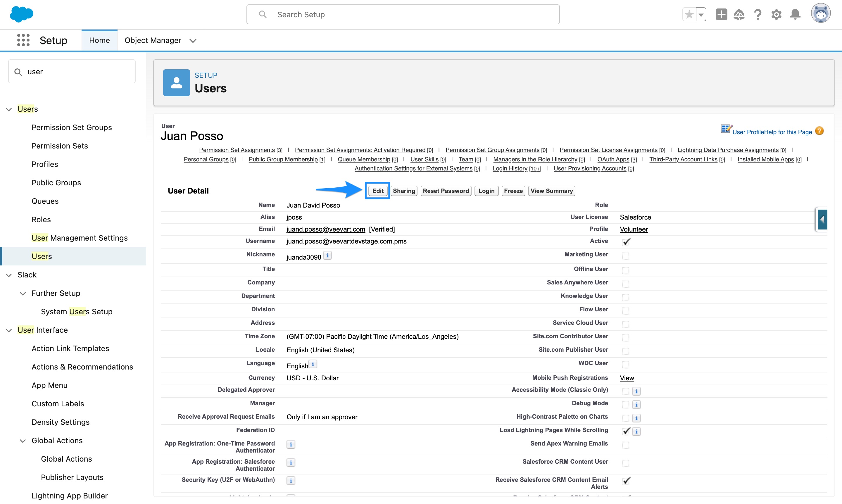
Task: Open the favorites dropdown arrow
Action: point(701,14)
